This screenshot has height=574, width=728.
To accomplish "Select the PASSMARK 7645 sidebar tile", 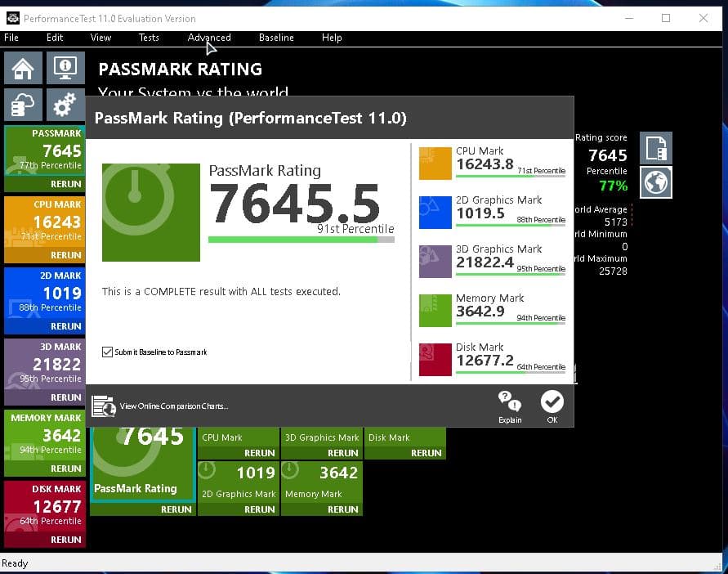I will pos(45,151).
